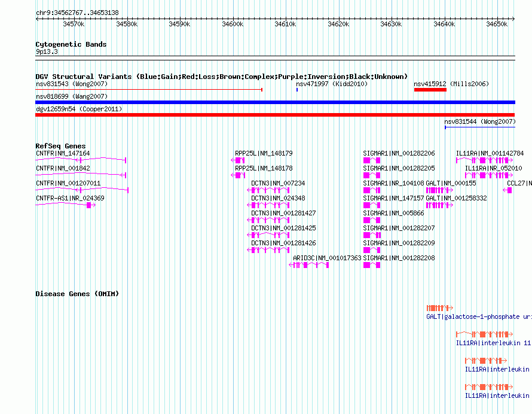Open SIGMAR1|NR_104108 gene label
Viewport: 532px width, 414px height.
click(x=393, y=184)
